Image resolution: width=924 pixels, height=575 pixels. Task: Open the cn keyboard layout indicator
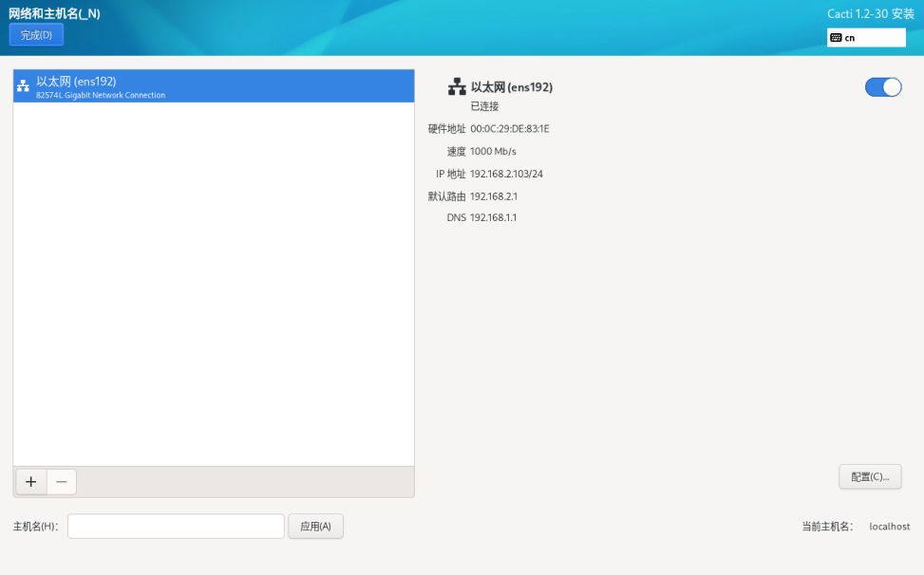pyautogui.click(x=866, y=38)
